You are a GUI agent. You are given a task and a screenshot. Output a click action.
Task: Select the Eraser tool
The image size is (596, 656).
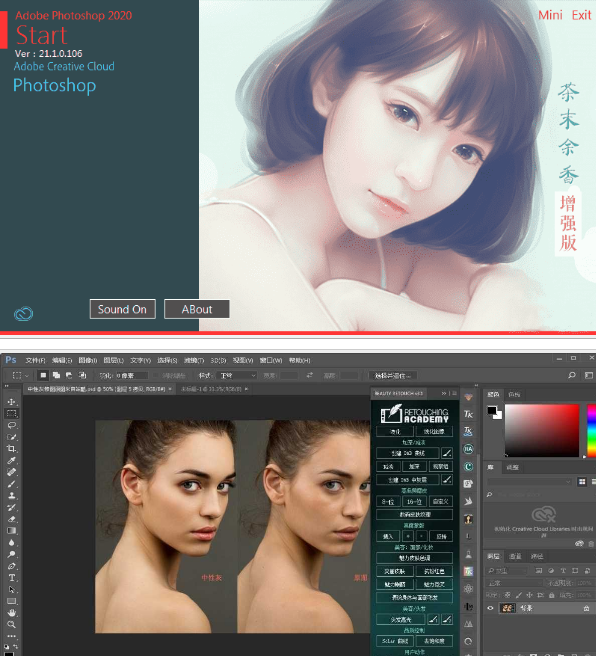pyautogui.click(x=11, y=519)
